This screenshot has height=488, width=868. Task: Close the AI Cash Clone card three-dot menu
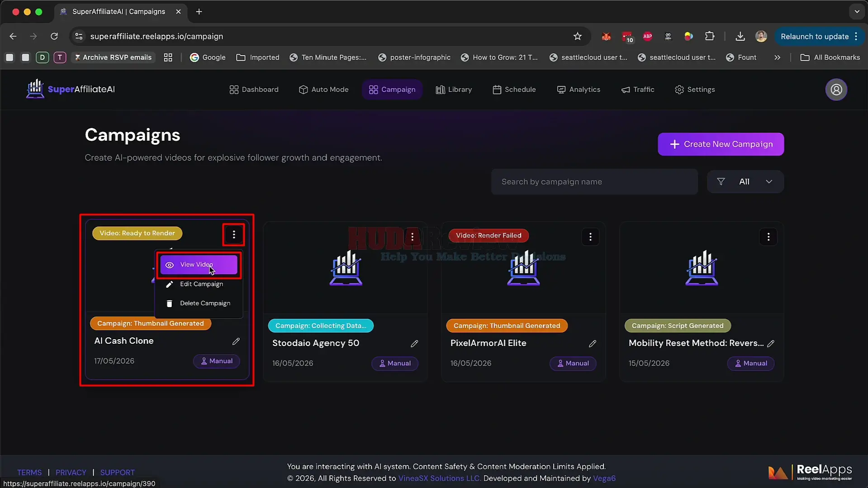pyautogui.click(x=234, y=234)
